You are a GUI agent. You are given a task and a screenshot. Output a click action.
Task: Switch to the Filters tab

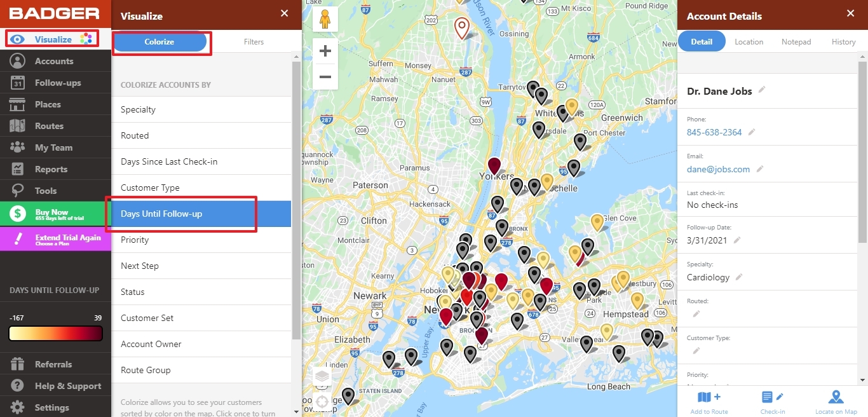pos(254,41)
